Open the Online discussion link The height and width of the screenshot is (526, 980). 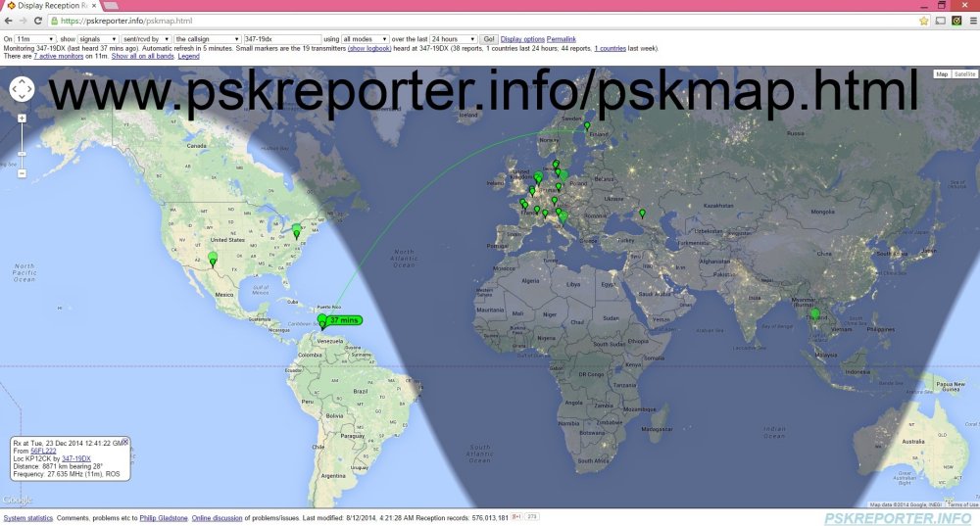click(x=217, y=518)
